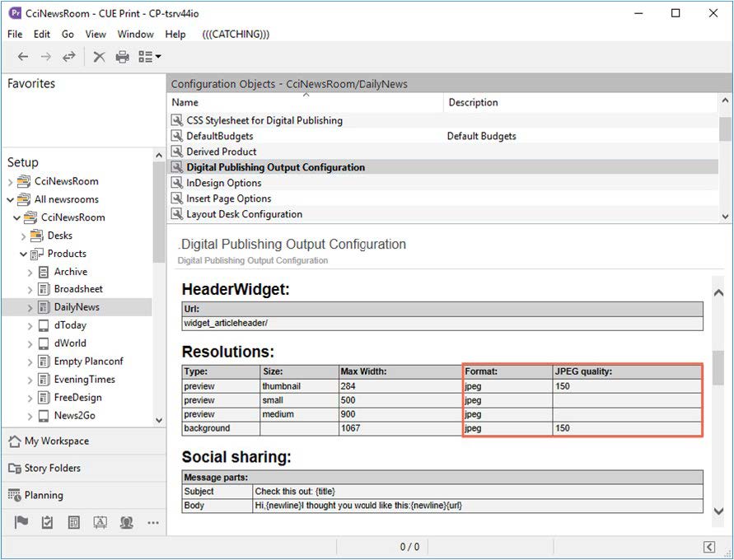Select EveningTimes in the Setup tree
734x560 pixels.
[84, 380]
